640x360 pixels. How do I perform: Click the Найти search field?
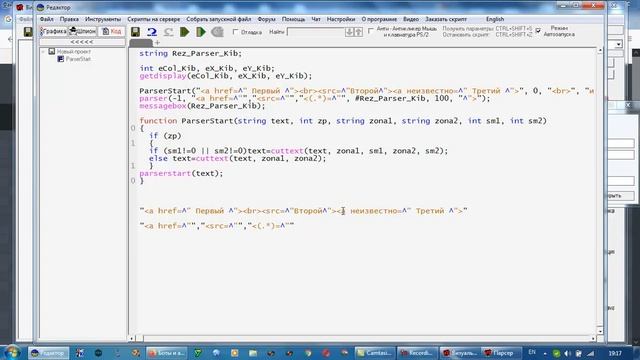click(316, 32)
